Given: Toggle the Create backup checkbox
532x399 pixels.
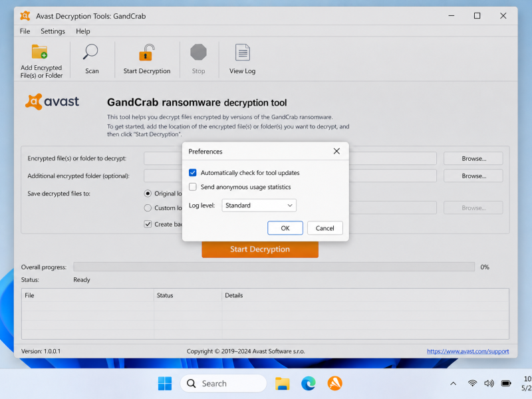Looking at the screenshot, I should coord(148,224).
